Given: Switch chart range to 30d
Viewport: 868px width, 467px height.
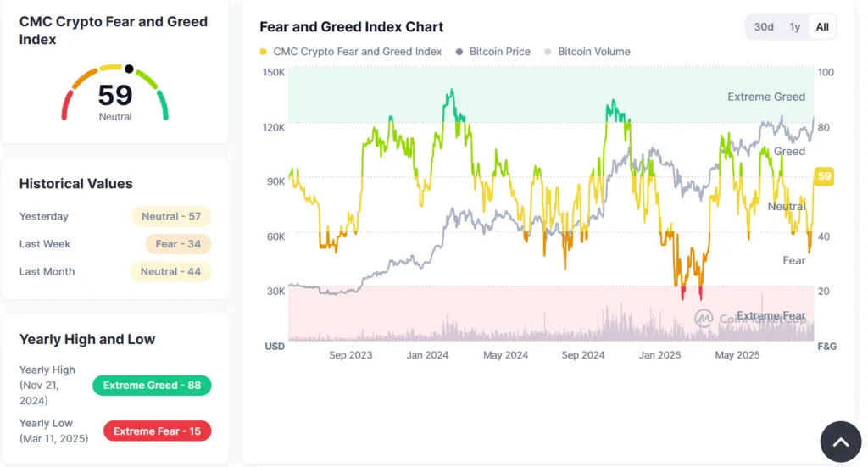Looking at the screenshot, I should (764, 27).
